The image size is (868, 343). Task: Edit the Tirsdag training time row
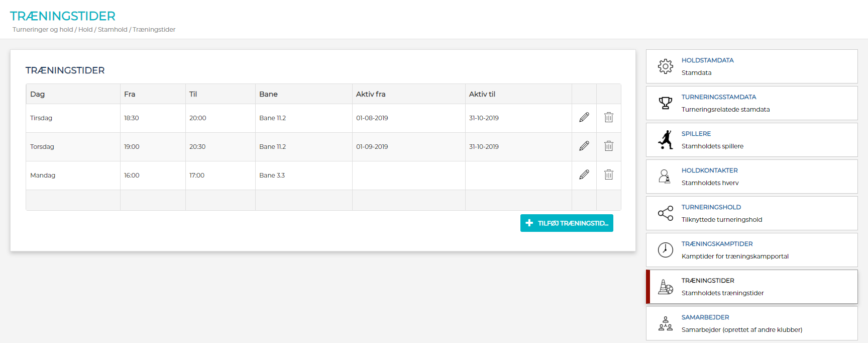pos(584,118)
